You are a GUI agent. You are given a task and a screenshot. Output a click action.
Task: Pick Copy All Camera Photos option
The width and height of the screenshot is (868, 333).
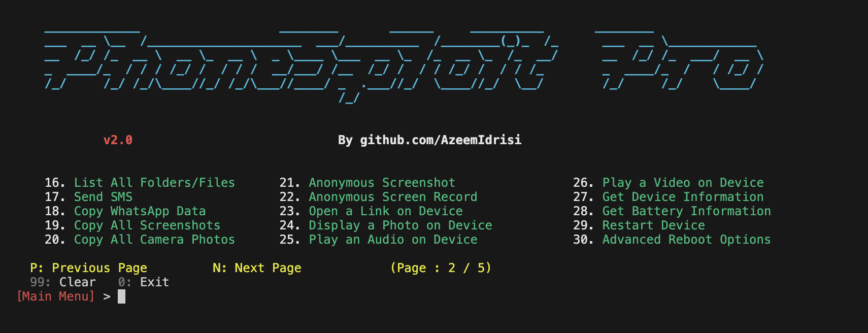140,240
